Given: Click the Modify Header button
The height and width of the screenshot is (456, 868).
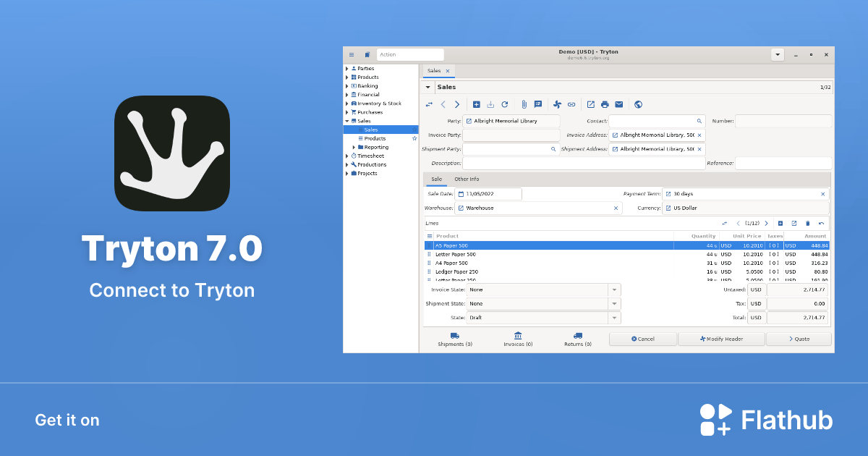Looking at the screenshot, I should 721,339.
